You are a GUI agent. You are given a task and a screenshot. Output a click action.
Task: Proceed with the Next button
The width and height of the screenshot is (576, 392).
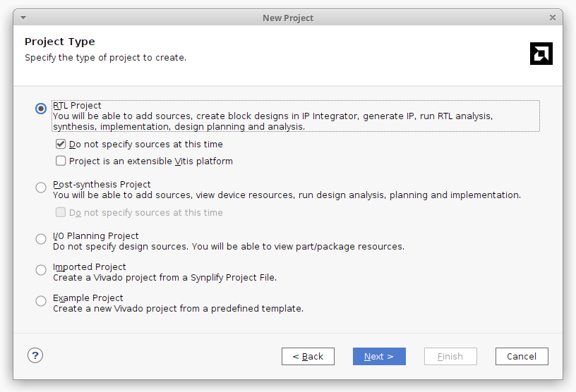coord(379,356)
